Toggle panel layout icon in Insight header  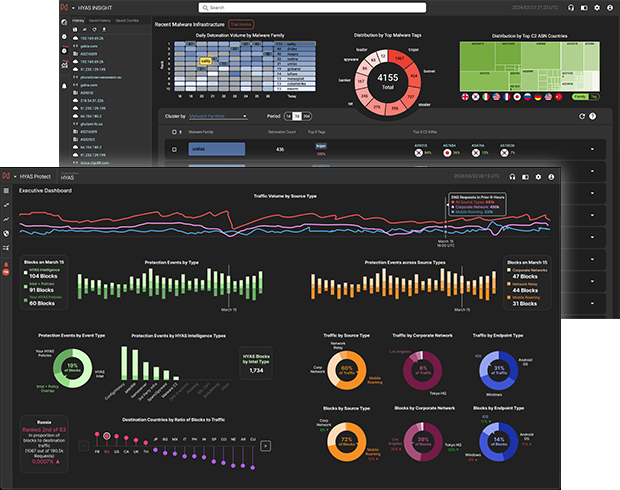point(584,8)
